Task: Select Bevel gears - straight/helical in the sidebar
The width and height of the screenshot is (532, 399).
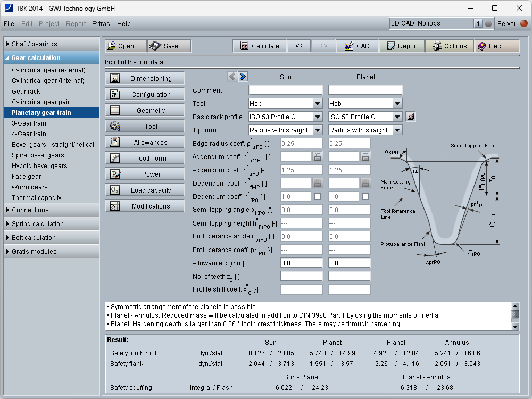Action: (x=53, y=145)
